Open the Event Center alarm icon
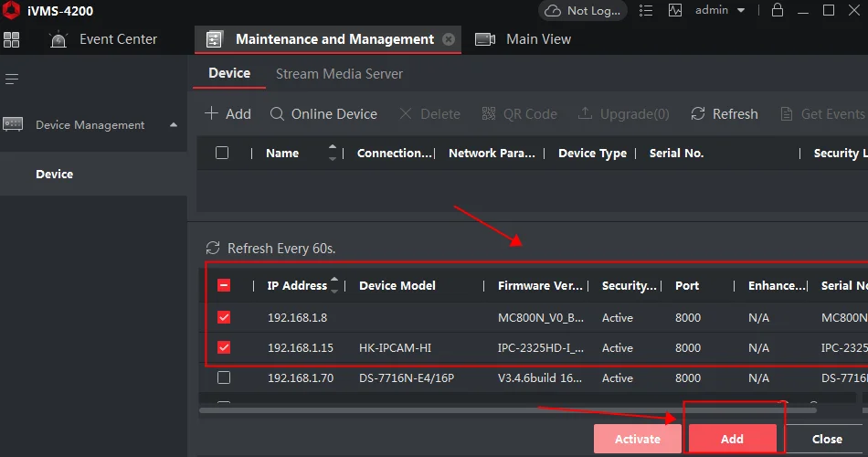 click(x=58, y=39)
